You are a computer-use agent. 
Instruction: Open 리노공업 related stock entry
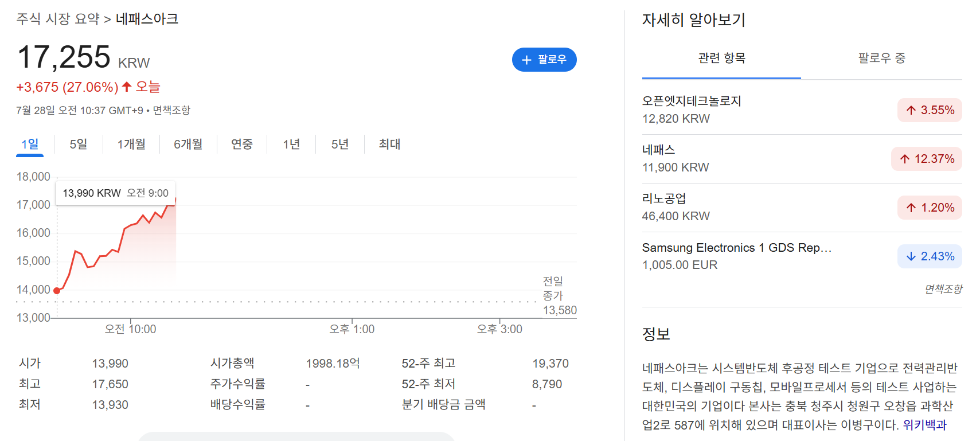pos(802,207)
